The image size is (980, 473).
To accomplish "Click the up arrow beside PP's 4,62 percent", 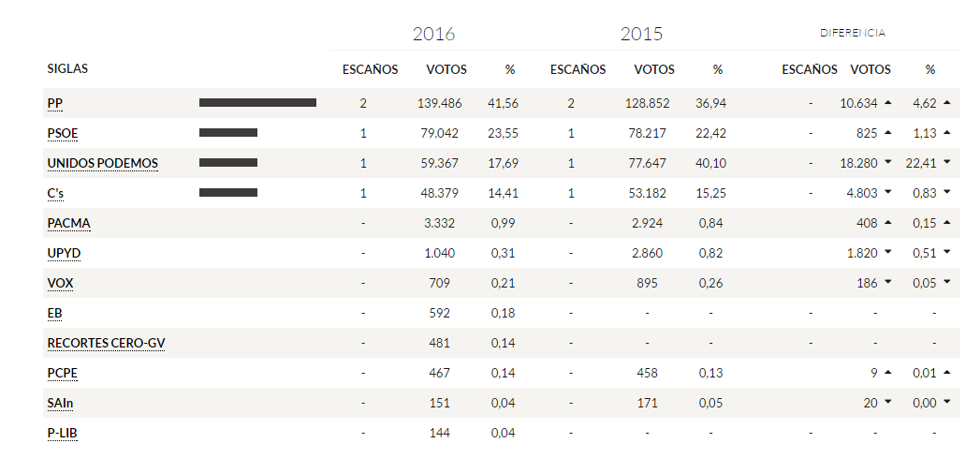I will click(x=946, y=103).
